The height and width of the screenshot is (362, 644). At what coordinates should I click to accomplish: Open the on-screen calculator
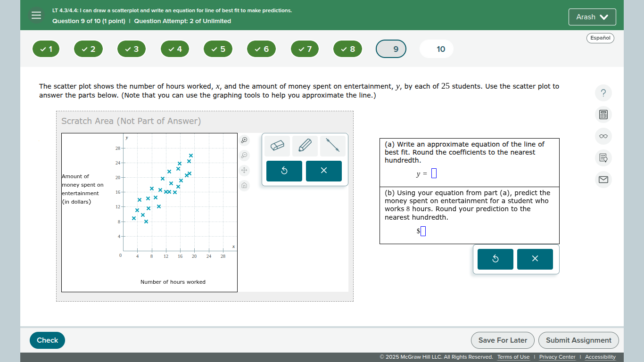[x=603, y=115]
